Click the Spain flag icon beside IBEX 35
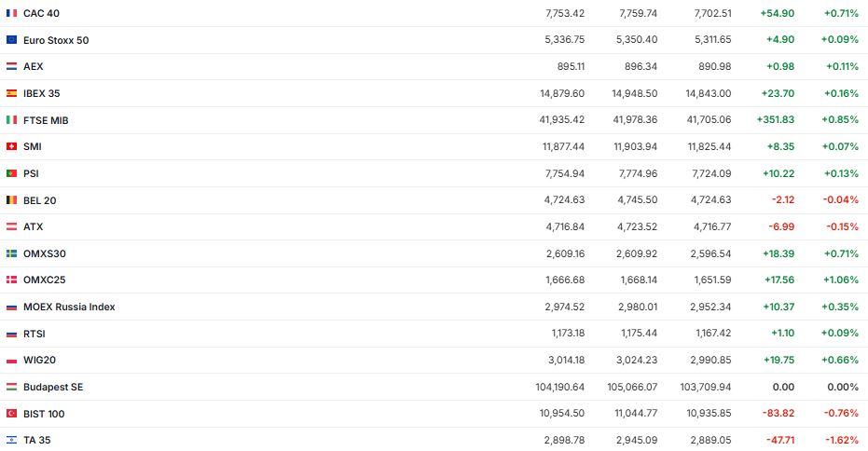 tap(11, 93)
